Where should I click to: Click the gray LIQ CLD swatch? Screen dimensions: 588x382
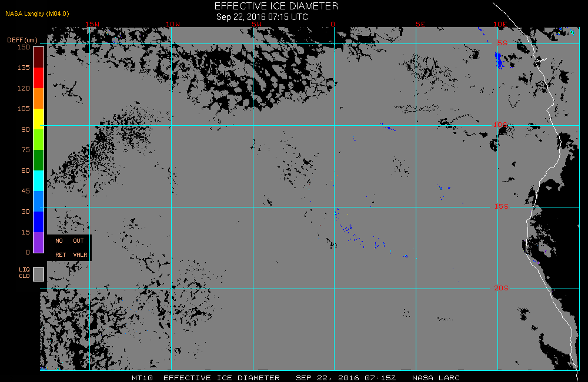point(39,274)
